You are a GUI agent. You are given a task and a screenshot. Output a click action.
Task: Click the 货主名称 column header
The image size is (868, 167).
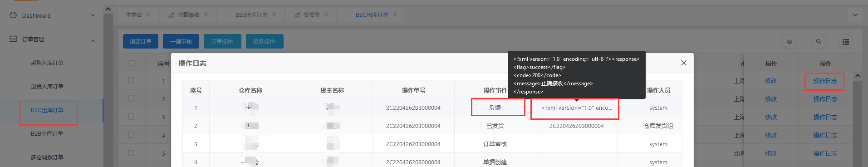click(332, 90)
